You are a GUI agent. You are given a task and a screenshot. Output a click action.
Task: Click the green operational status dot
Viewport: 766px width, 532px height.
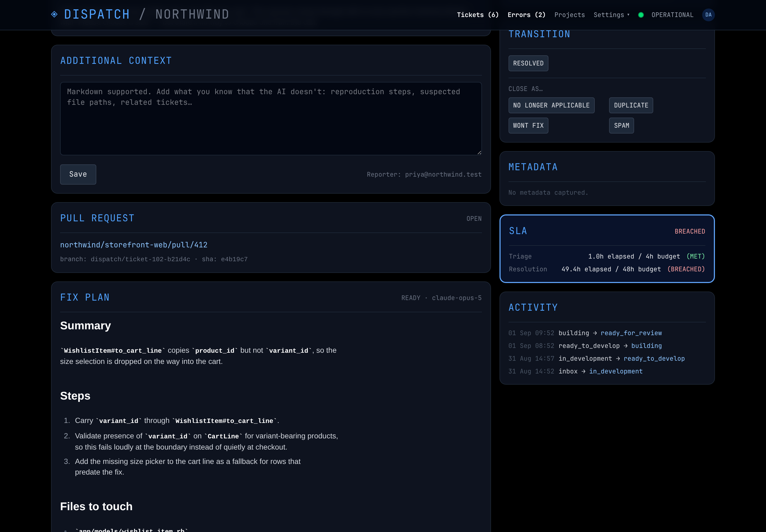click(641, 15)
